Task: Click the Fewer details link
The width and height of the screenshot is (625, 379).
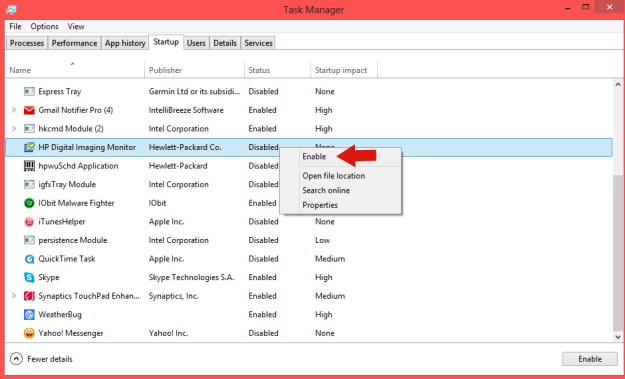Action: pyautogui.click(x=50, y=359)
